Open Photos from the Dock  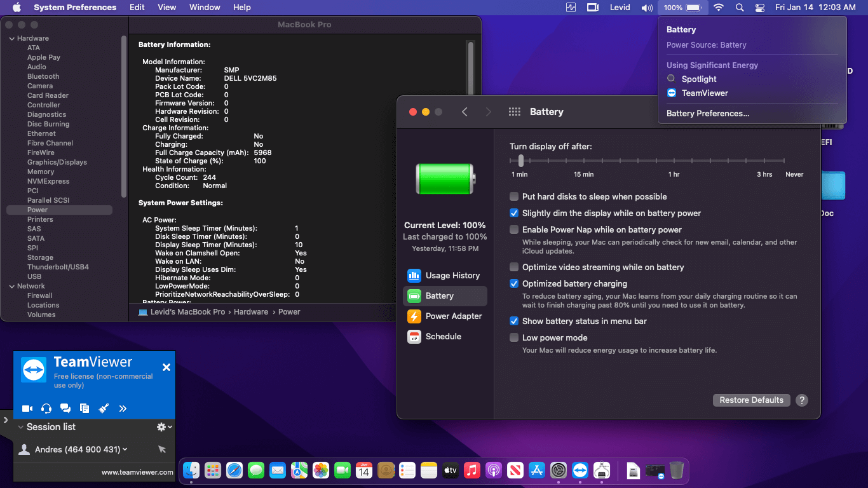pyautogui.click(x=321, y=470)
